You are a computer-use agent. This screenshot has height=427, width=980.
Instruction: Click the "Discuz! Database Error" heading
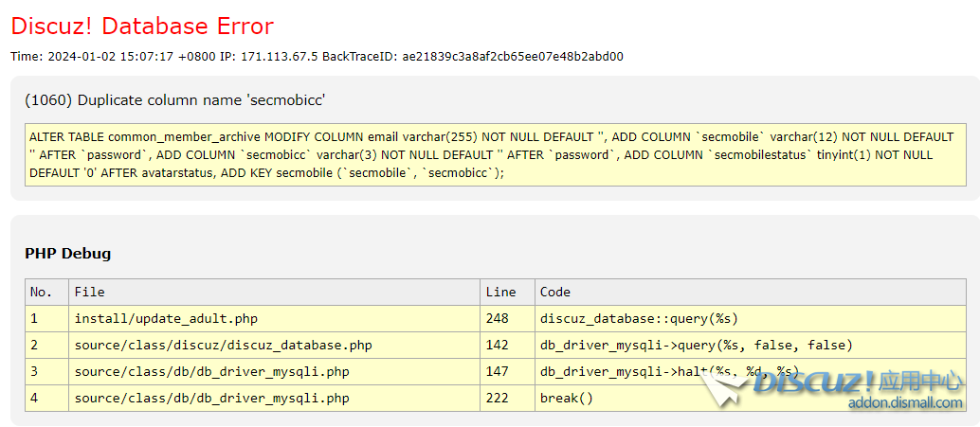pos(142,27)
